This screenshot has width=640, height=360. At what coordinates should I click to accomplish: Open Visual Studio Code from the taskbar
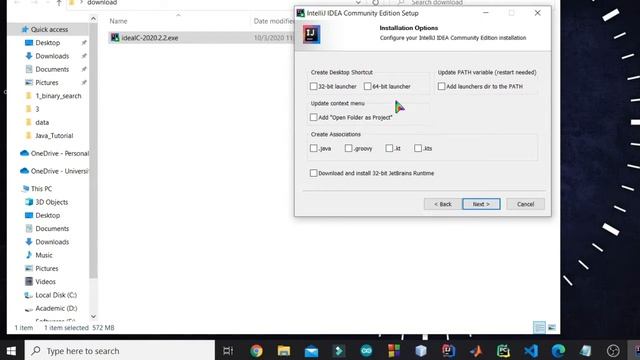[531, 351]
